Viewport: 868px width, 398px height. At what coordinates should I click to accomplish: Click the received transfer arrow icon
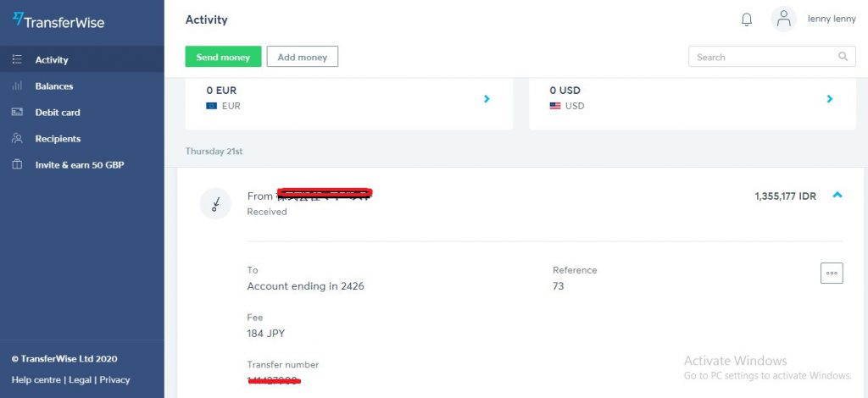tap(215, 203)
